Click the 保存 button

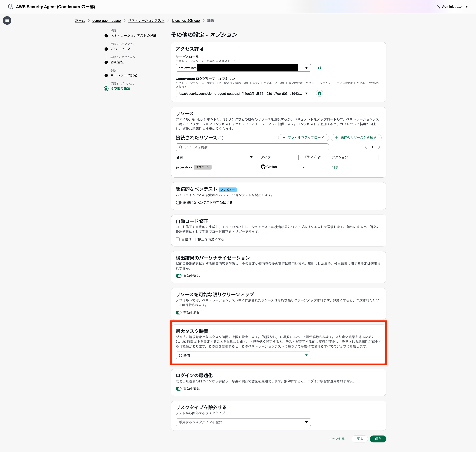378,439
